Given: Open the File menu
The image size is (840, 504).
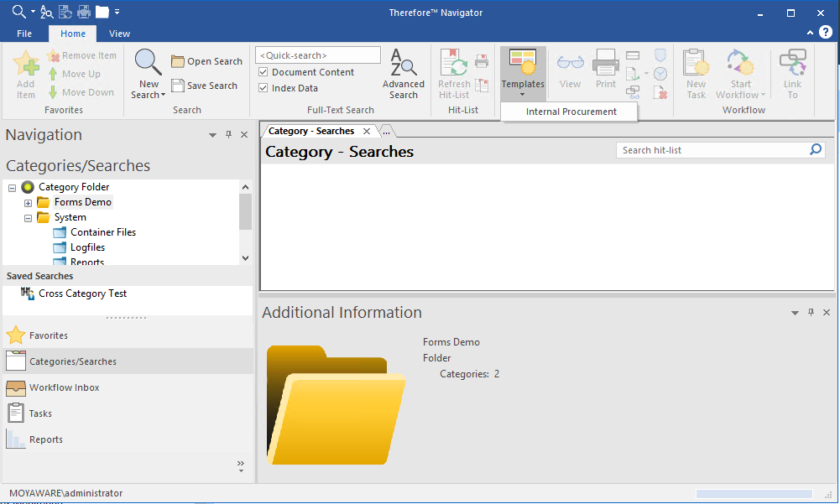Looking at the screenshot, I should (23, 33).
